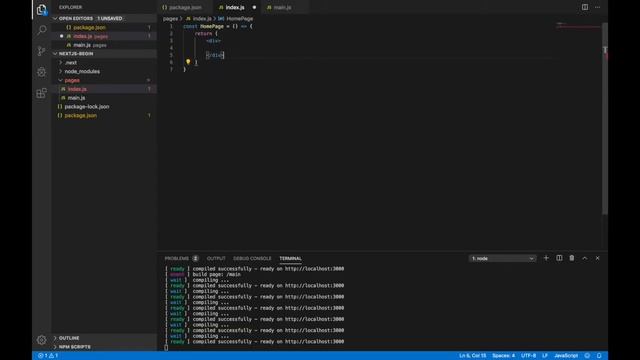
Task: Change end of line sequence LF
Action: click(x=545, y=356)
